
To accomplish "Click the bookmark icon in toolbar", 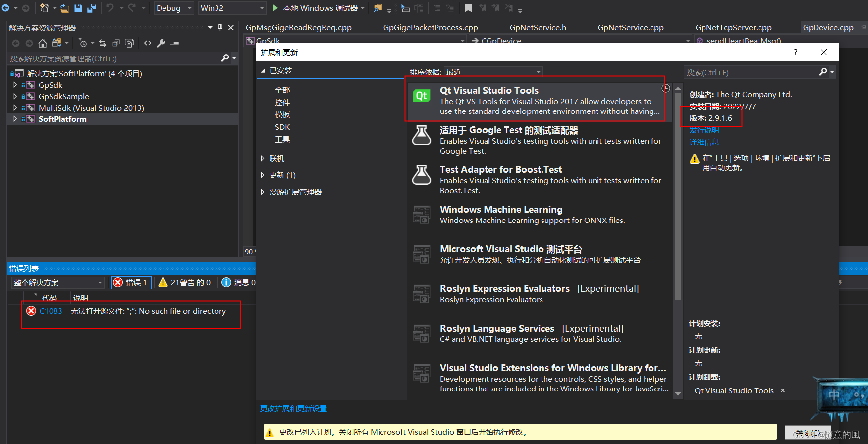I will point(468,8).
